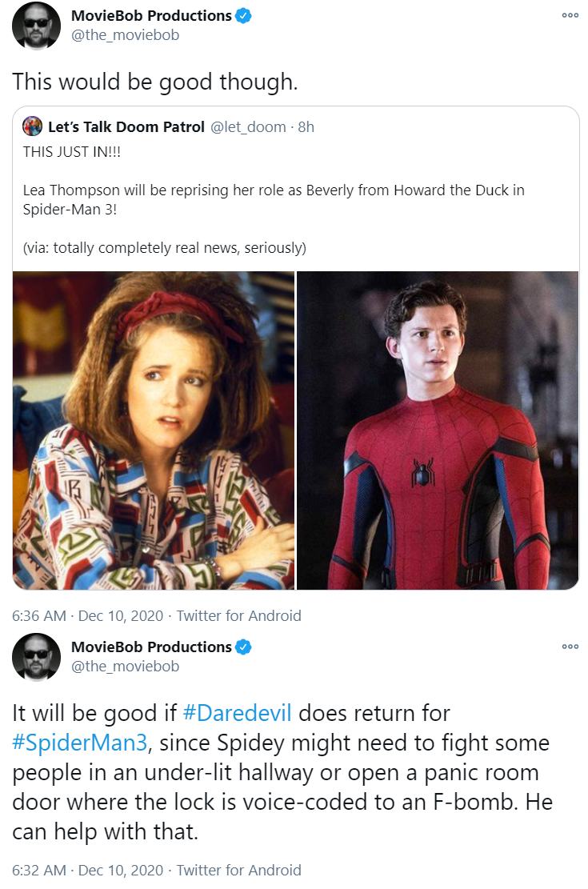
Task: Click the 6:36 AM · Dec 10, 2020 timestamp
Action: tap(87, 615)
